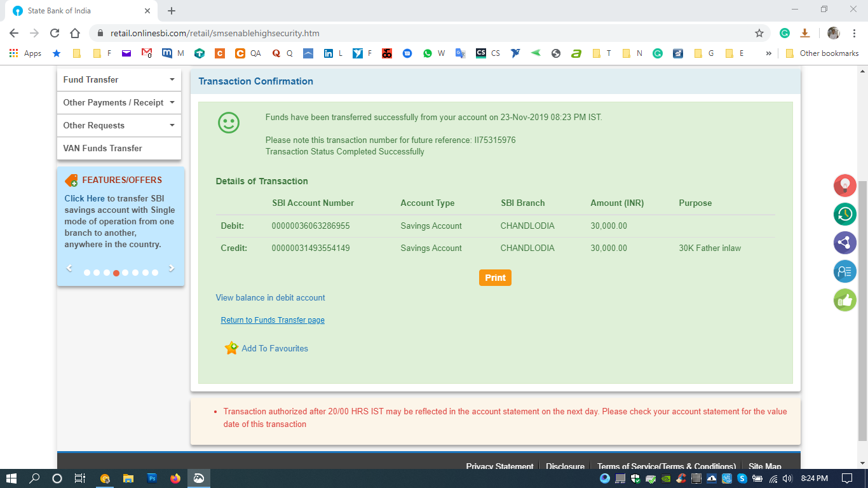Expand the Other Payments / Receipt menu
The image size is (868, 488).
click(119, 102)
